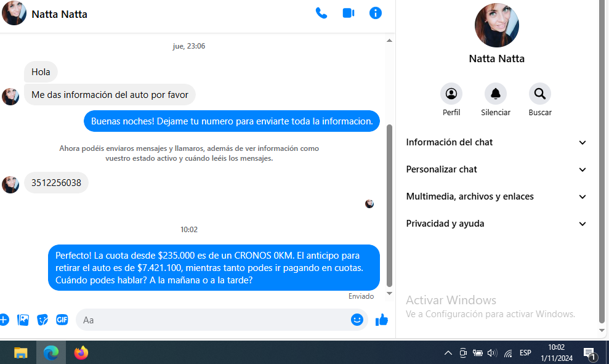Screen dimensions: 609x364
Task: Click Natta Natta's large profile picture
Action: coord(497,25)
